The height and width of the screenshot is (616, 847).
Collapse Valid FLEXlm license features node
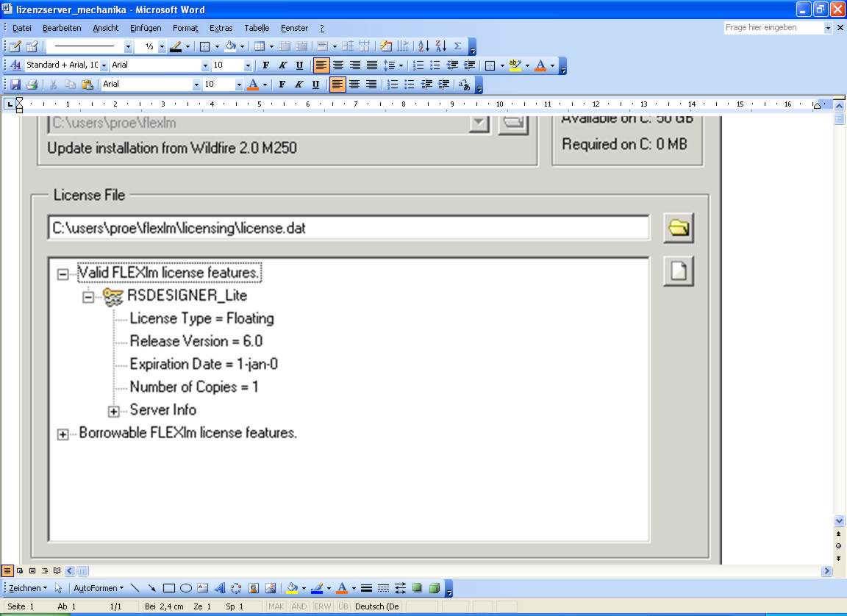pos(62,274)
